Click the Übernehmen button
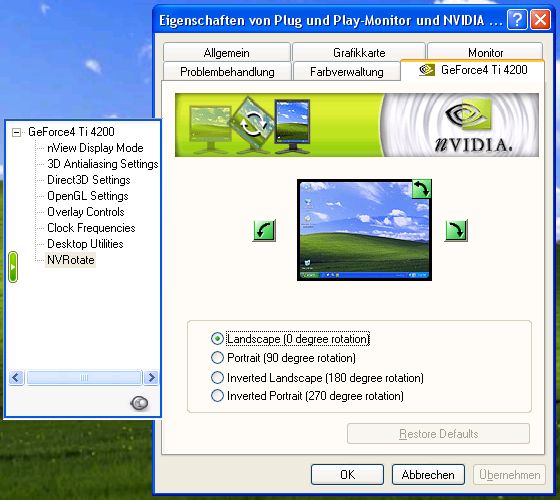560x500 pixels. [x=509, y=474]
